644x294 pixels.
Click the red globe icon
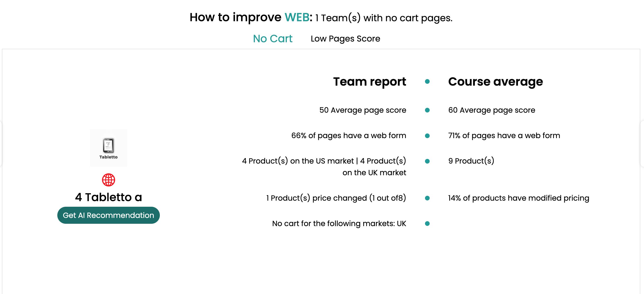tap(109, 180)
